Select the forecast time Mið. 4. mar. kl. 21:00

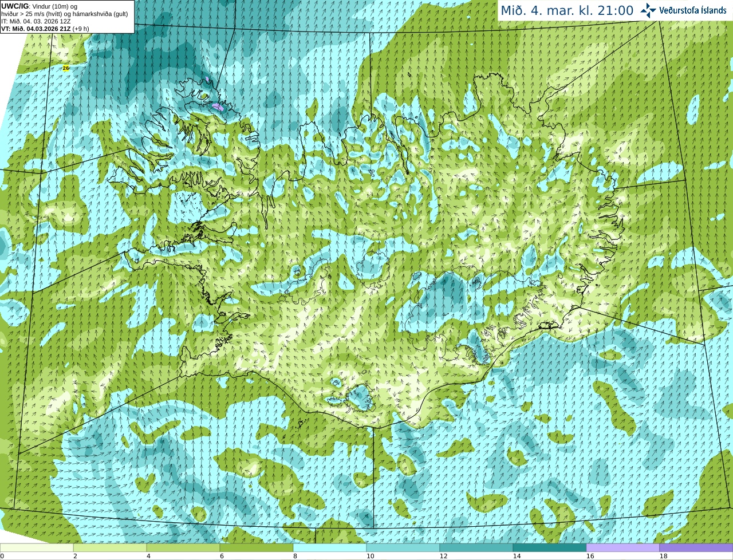point(567,10)
